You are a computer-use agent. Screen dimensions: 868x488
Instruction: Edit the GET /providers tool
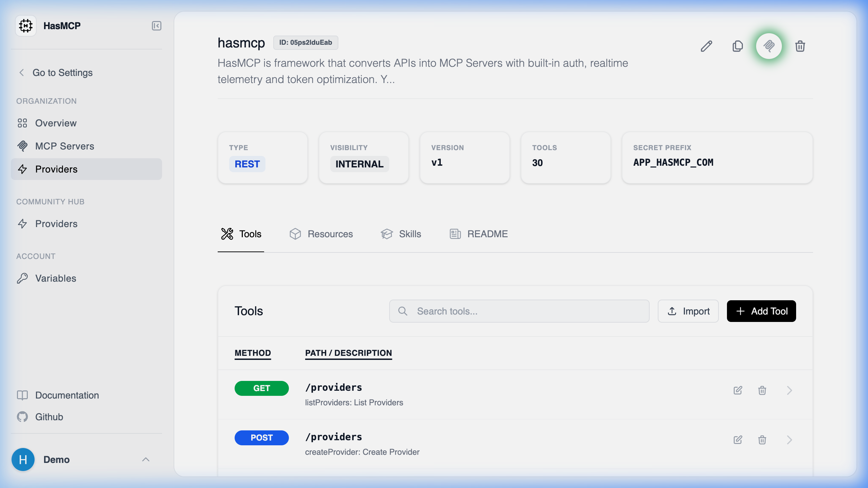(x=738, y=390)
